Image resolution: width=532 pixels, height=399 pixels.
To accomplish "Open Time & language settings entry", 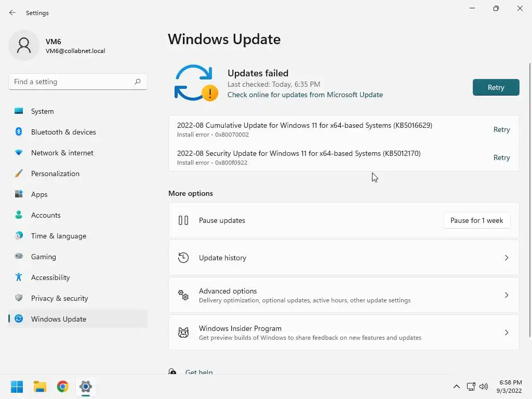I will point(78,235).
